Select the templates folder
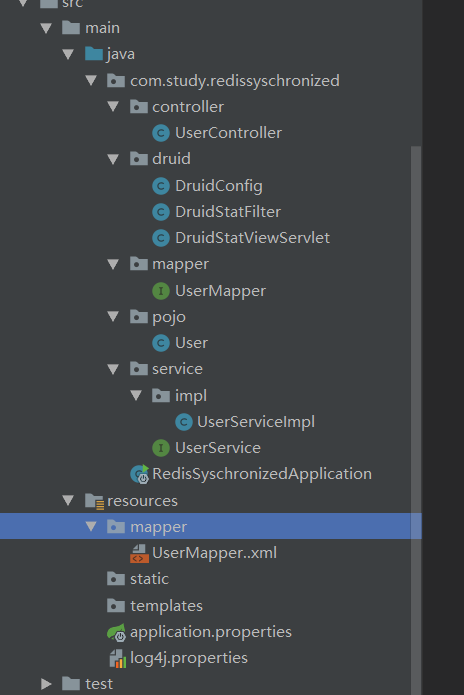This screenshot has width=464, height=695. point(166,606)
